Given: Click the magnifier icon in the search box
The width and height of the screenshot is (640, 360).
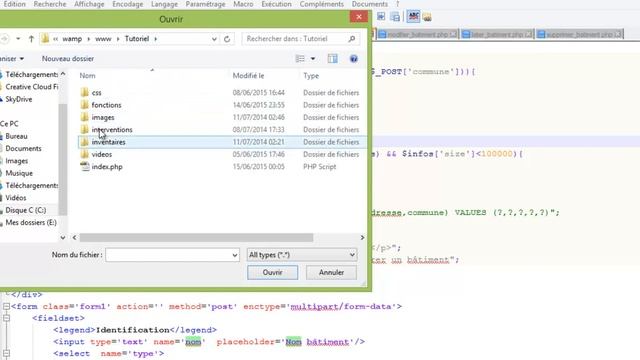Looking at the screenshot, I should click(x=351, y=39).
